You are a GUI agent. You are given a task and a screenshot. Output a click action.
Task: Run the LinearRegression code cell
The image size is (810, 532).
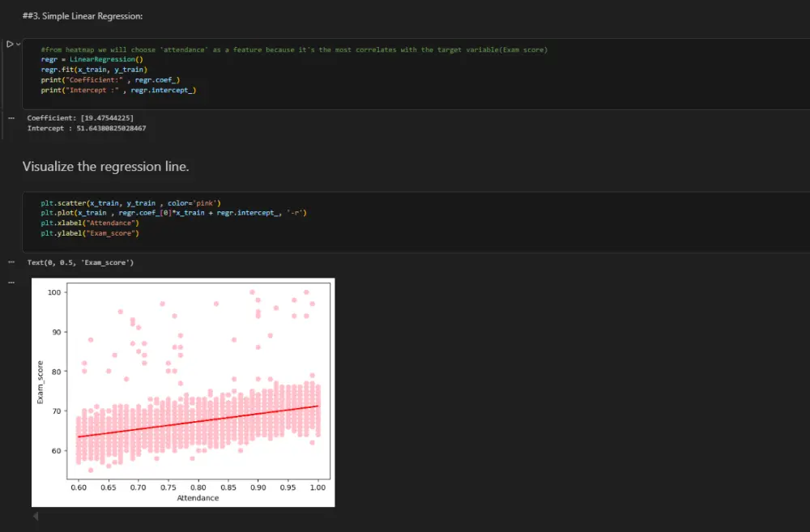tap(9, 44)
